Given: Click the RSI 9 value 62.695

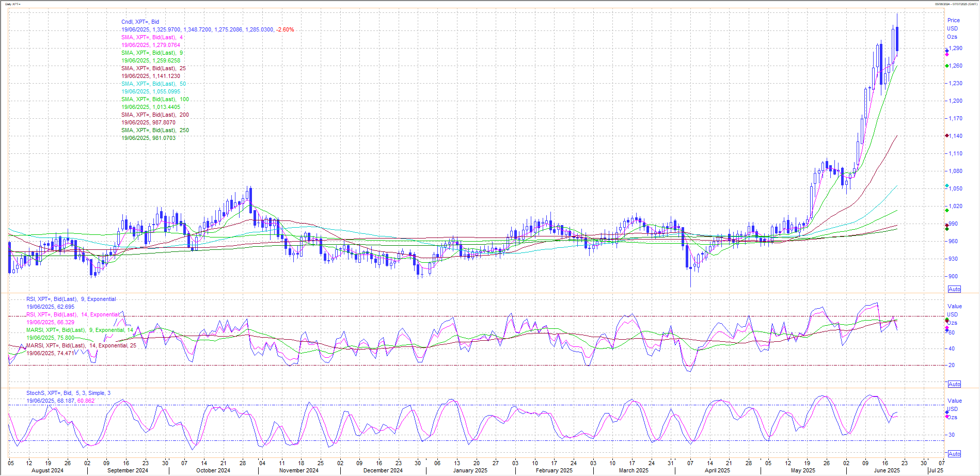Looking at the screenshot, I should pyautogui.click(x=50, y=307).
